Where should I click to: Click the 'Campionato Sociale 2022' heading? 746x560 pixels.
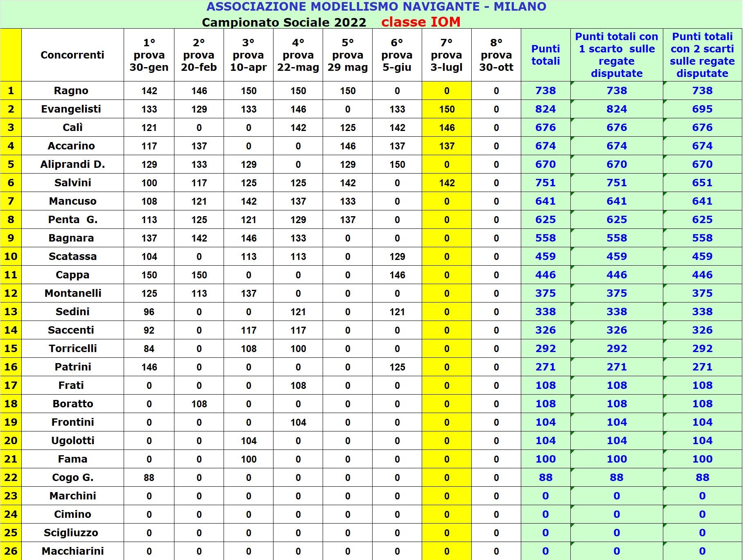pos(284,22)
